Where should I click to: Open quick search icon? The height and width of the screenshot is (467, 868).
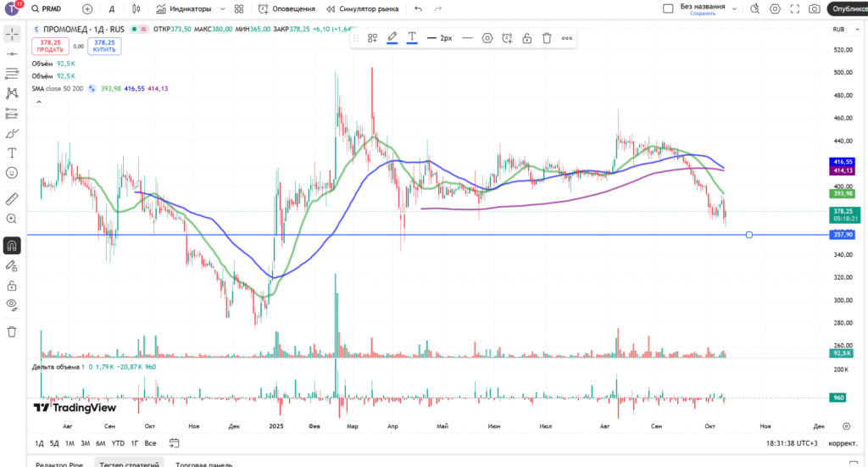[x=755, y=8]
